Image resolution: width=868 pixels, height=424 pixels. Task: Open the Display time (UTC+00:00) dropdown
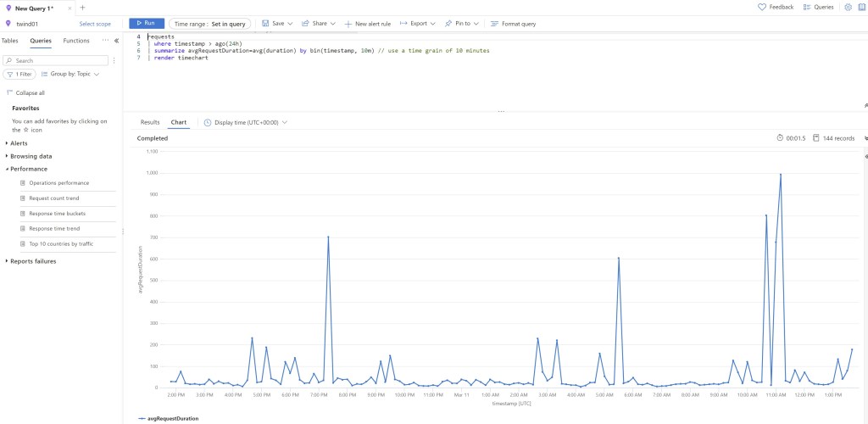pos(246,122)
